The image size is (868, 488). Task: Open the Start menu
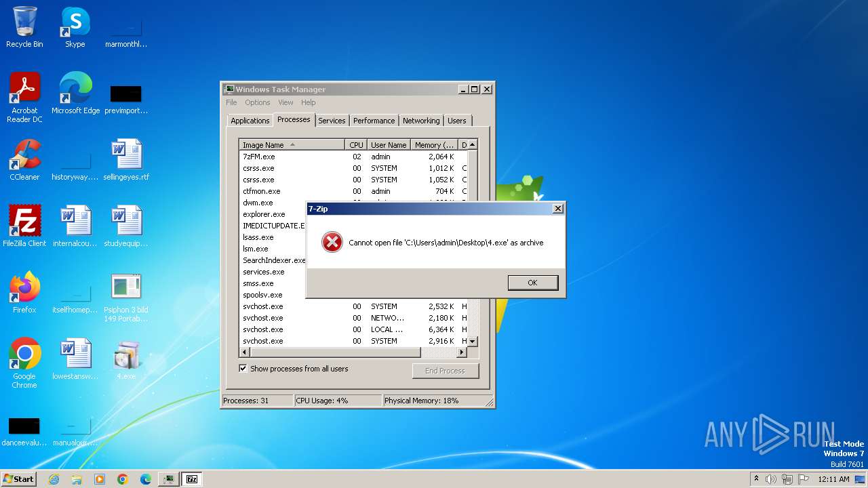point(19,479)
